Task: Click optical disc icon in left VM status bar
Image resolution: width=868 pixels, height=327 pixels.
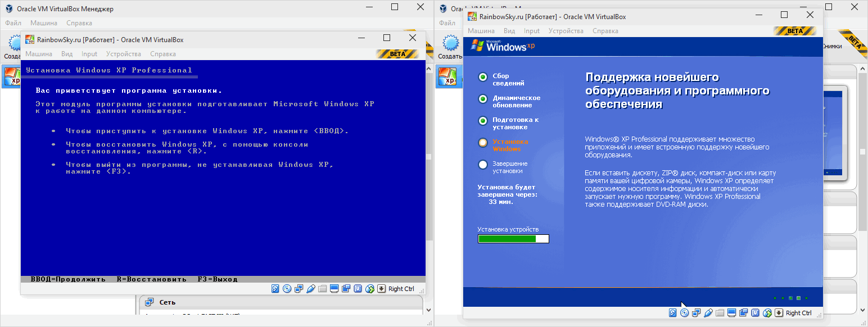Action: pyautogui.click(x=287, y=289)
